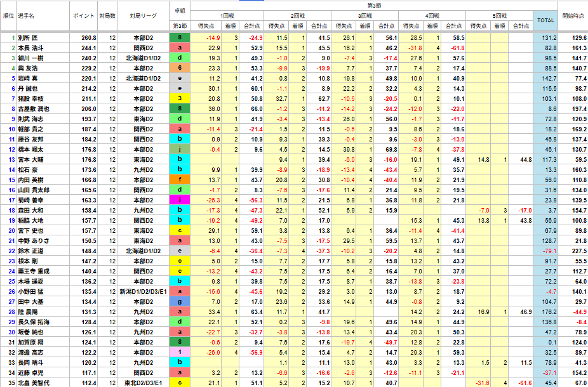Click player name 別所 匠

28,38
